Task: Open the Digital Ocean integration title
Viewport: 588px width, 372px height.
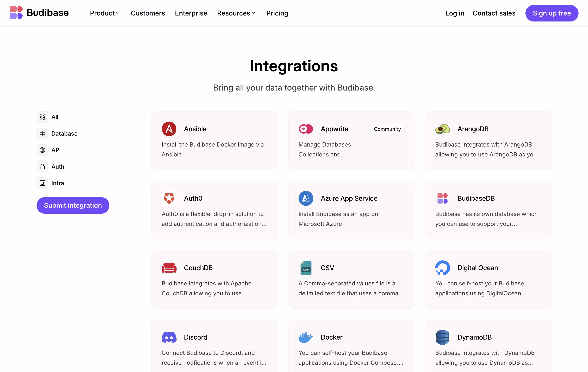Action: pyautogui.click(x=478, y=268)
